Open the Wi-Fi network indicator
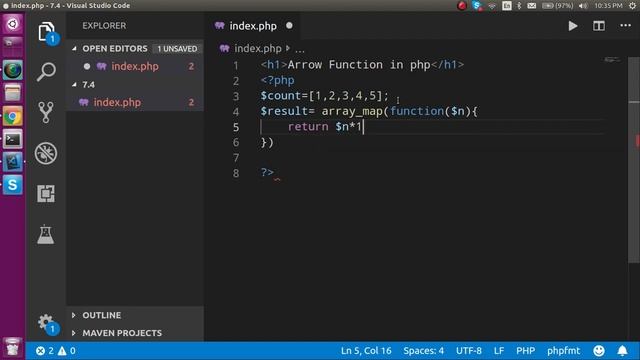640x360 pixels. [x=492, y=6]
